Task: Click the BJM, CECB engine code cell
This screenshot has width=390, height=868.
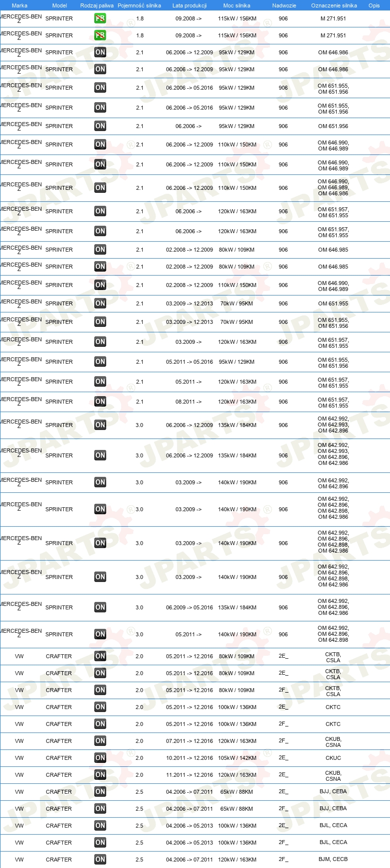Action: pos(333,859)
